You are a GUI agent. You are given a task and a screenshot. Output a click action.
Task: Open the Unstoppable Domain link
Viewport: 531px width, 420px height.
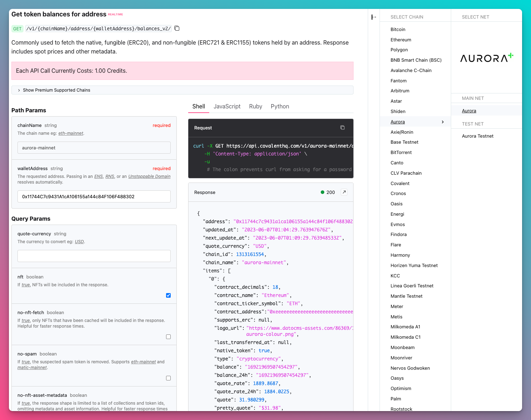pyautogui.click(x=149, y=176)
